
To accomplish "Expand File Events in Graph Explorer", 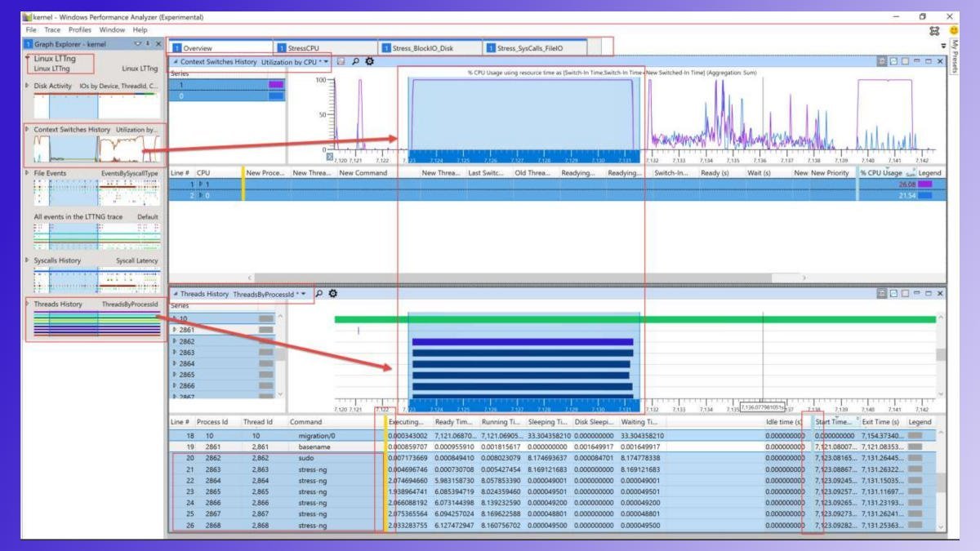I will pos(29,173).
